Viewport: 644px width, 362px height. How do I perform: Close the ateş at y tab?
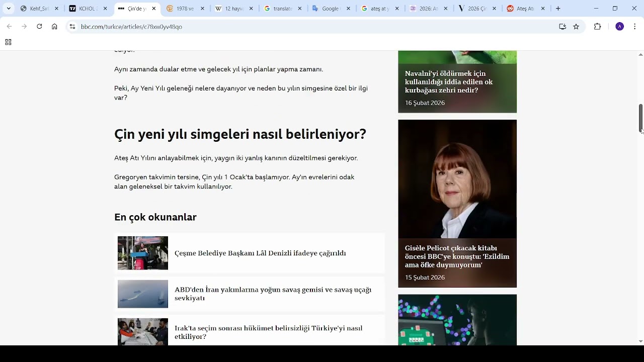click(x=397, y=9)
